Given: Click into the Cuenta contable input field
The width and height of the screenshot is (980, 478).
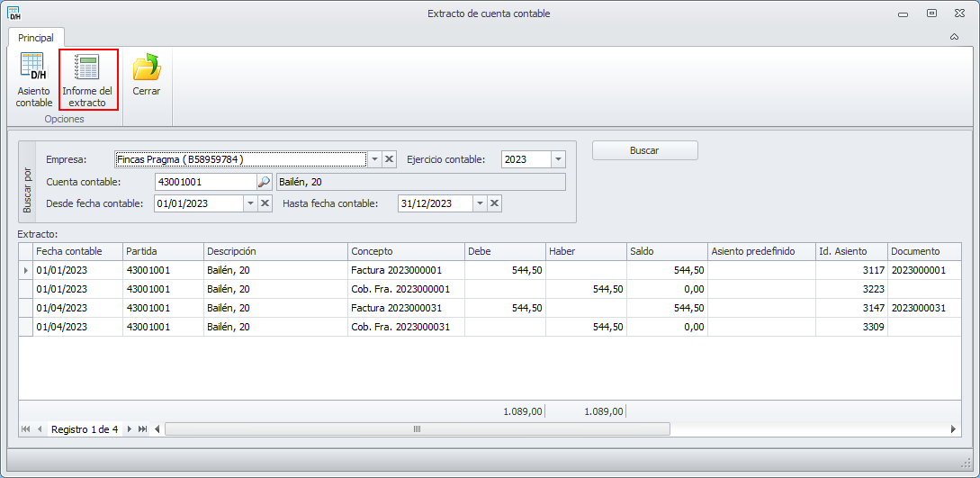Looking at the screenshot, I should (x=205, y=182).
